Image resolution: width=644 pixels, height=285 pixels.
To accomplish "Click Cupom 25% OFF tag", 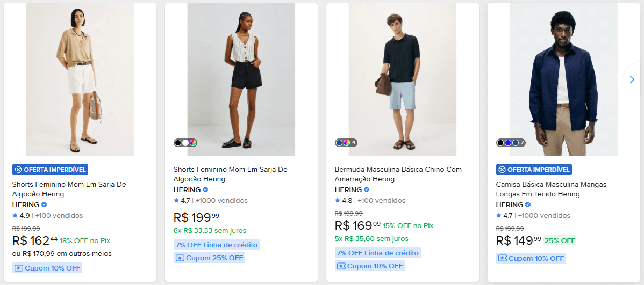I will 209,258.
